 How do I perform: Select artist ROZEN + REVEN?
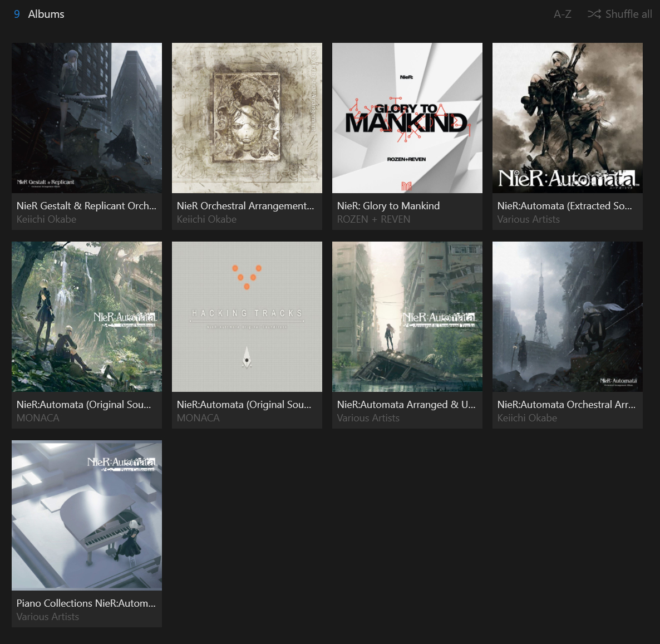[374, 219]
